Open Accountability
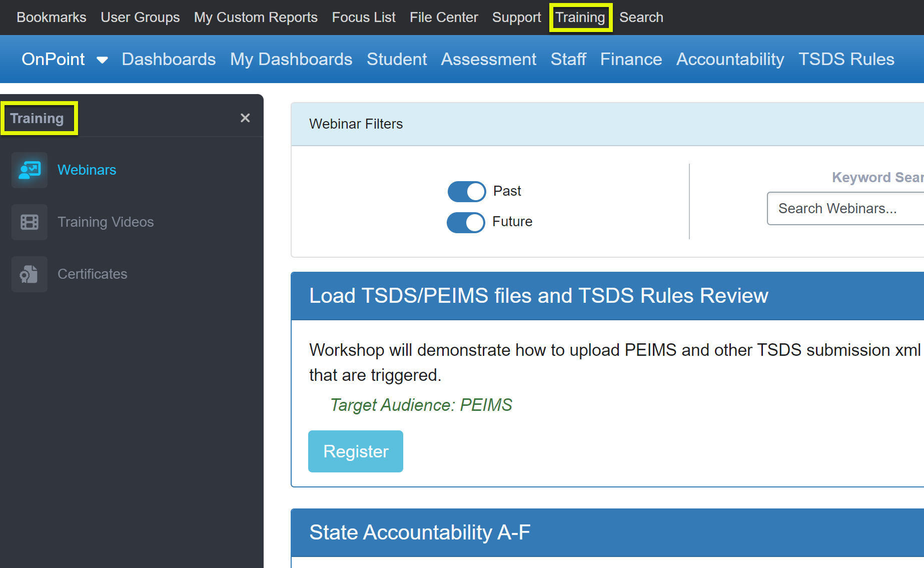 [x=730, y=59]
